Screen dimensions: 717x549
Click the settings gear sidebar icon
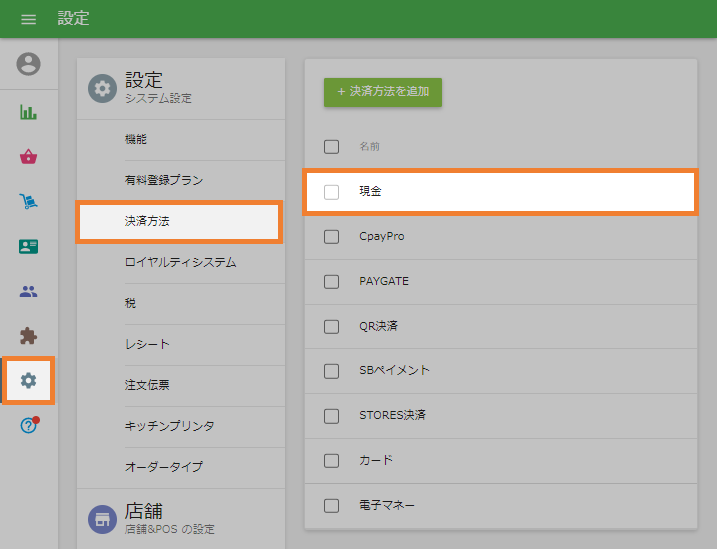click(x=29, y=381)
